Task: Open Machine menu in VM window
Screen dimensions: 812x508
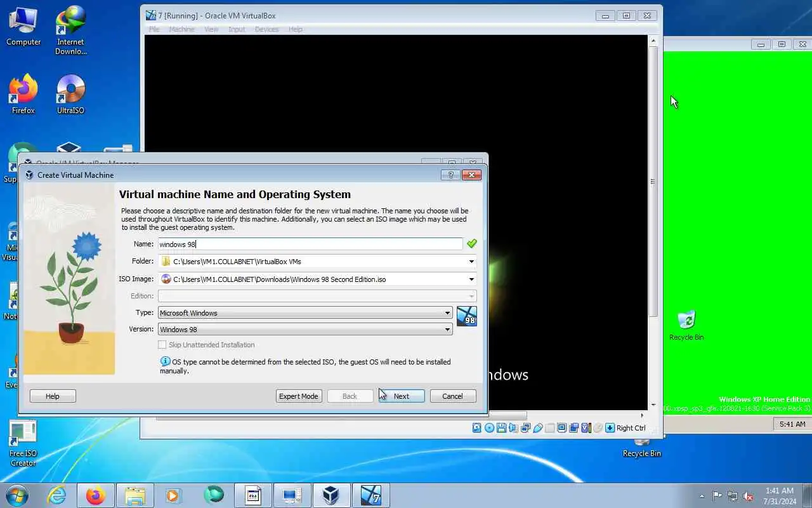Action: pos(181,29)
